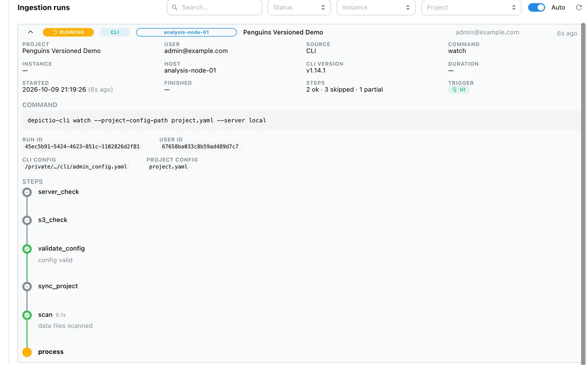Click the s3_check skipped step icon

click(x=27, y=220)
